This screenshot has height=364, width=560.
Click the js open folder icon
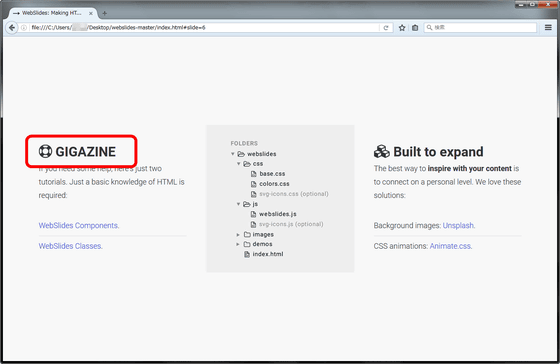click(247, 204)
